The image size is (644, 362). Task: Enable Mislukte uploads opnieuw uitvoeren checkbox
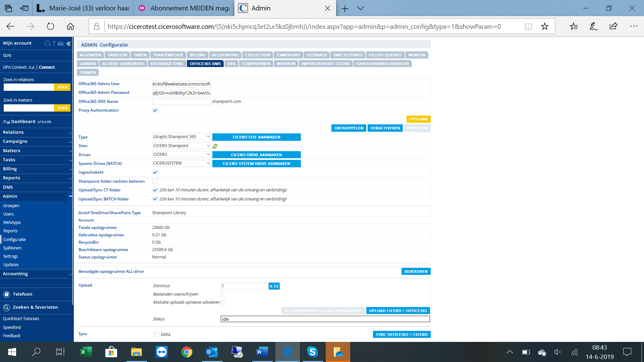click(224, 302)
